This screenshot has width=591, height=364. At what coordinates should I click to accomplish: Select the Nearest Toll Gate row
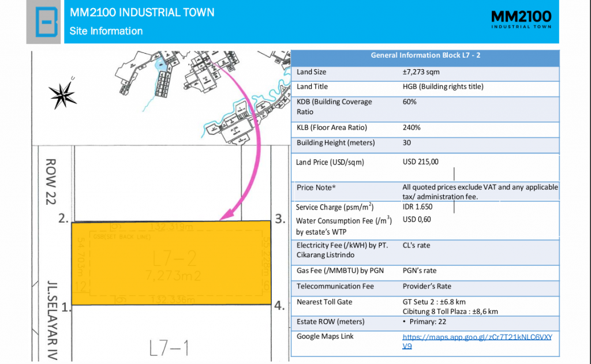(x=425, y=306)
